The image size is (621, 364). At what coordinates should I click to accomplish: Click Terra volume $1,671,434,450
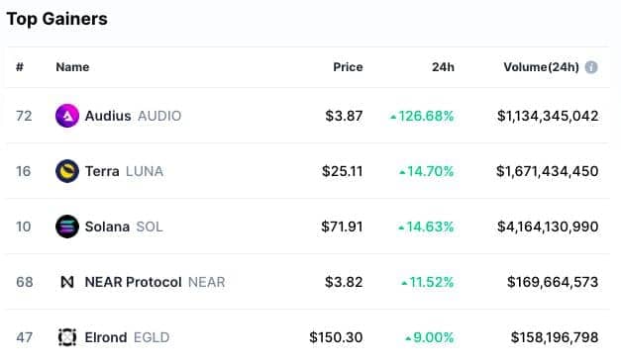(x=548, y=171)
